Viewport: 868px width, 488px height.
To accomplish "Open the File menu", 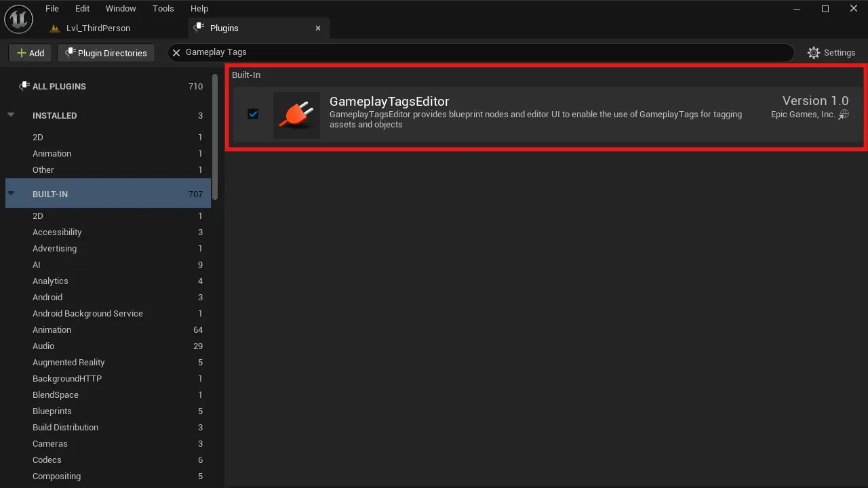I will [52, 8].
